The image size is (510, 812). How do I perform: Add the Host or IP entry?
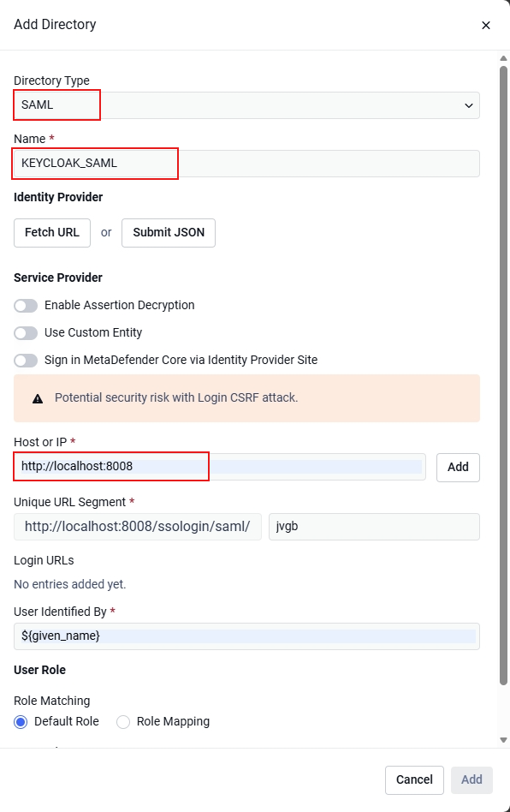coord(459,468)
